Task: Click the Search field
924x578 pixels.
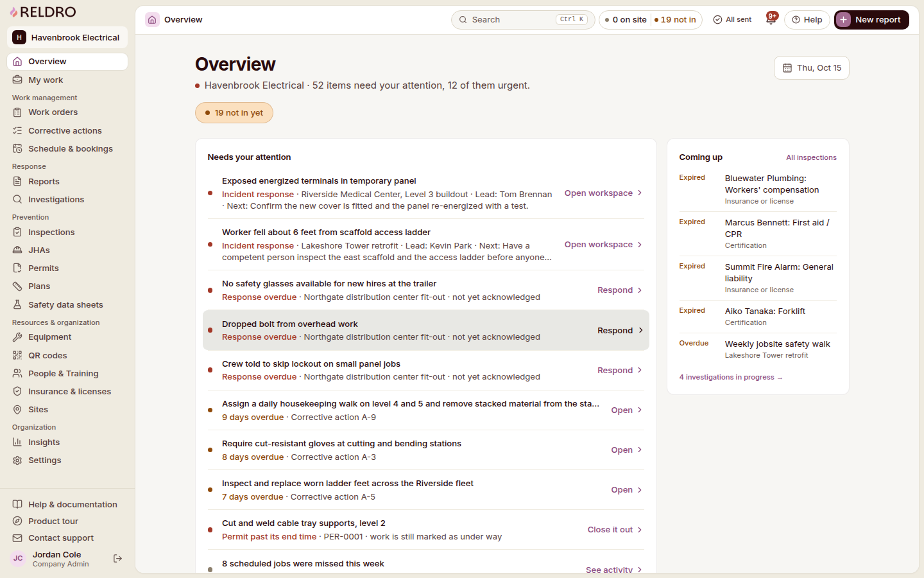Action: click(523, 20)
